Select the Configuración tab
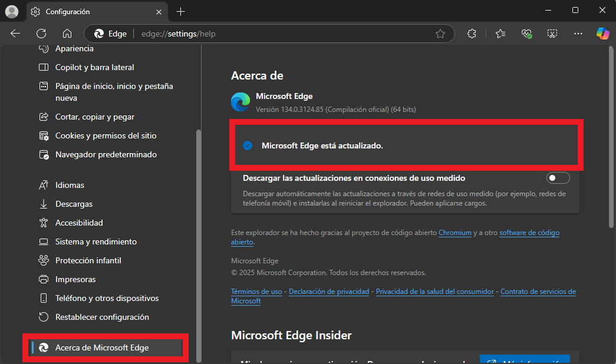The image size is (616, 364). (97, 12)
